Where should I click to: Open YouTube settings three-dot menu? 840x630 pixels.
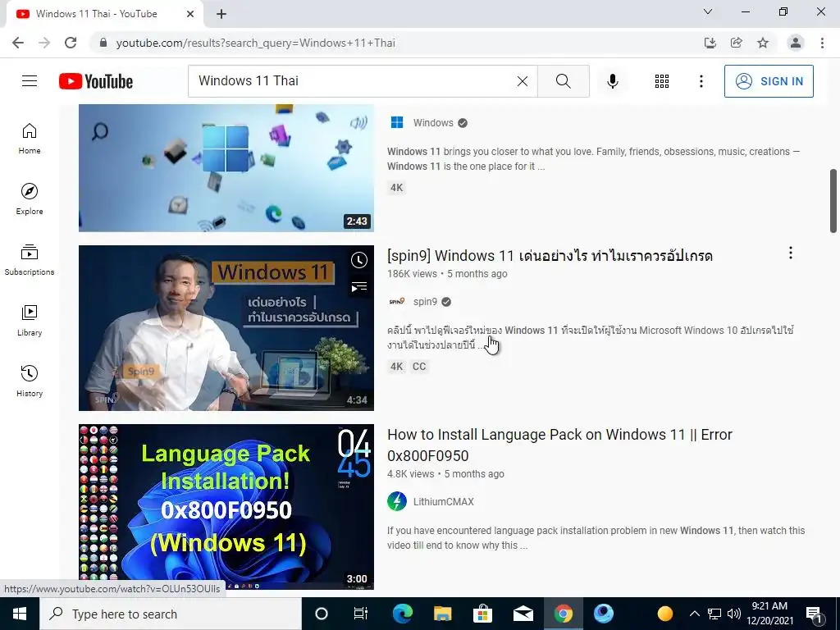(701, 81)
